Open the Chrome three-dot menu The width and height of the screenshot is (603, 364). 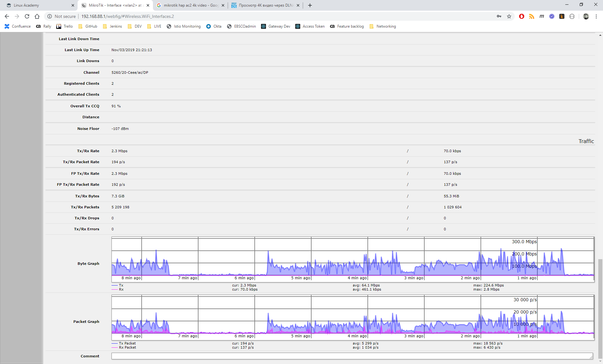point(596,16)
